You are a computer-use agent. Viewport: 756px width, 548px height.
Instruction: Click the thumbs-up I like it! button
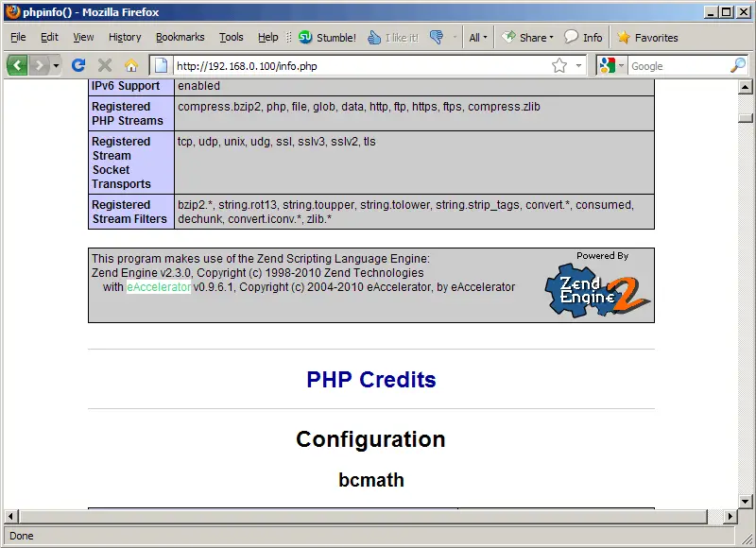(393, 37)
